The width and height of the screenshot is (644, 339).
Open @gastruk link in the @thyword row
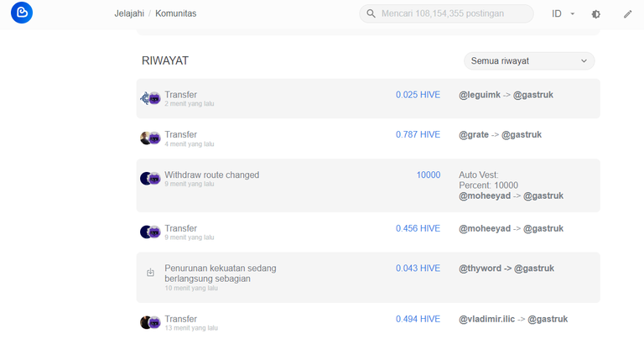(534, 269)
